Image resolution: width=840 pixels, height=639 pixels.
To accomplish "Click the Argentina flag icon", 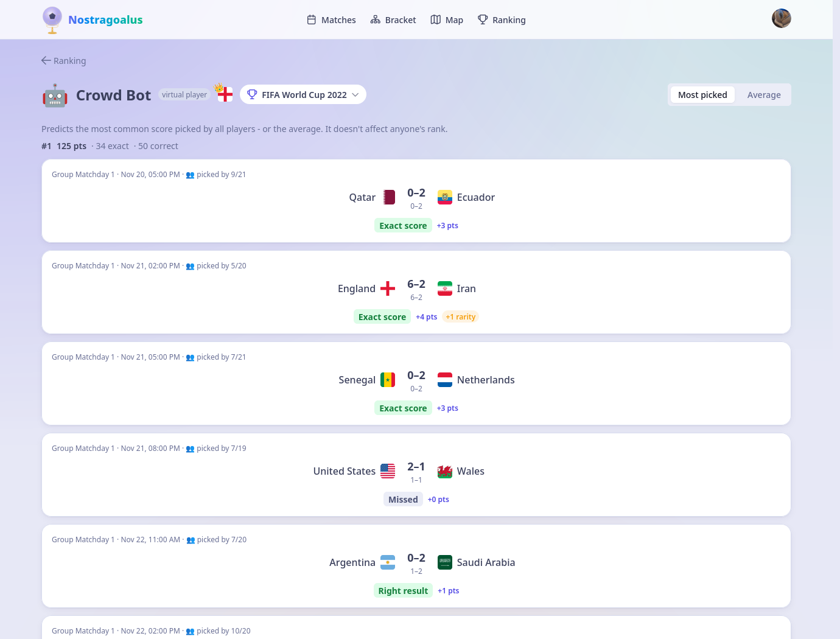I will click(x=388, y=562).
